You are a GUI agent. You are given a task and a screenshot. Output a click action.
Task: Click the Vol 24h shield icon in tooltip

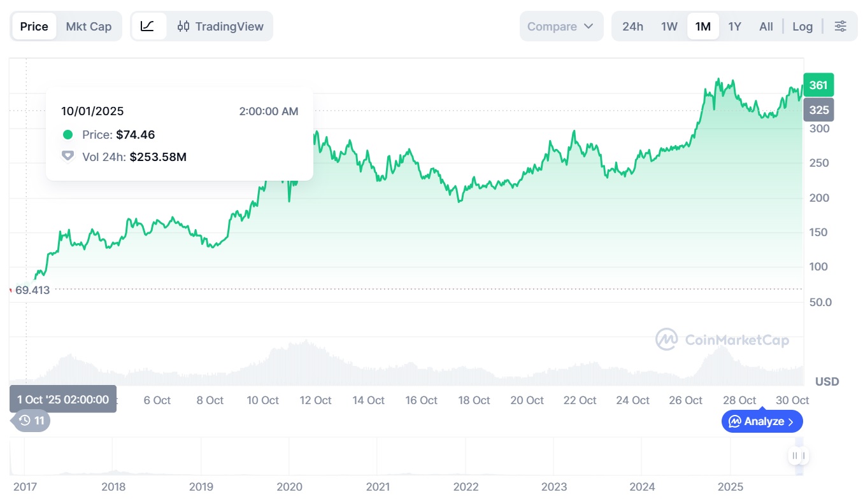tap(68, 157)
